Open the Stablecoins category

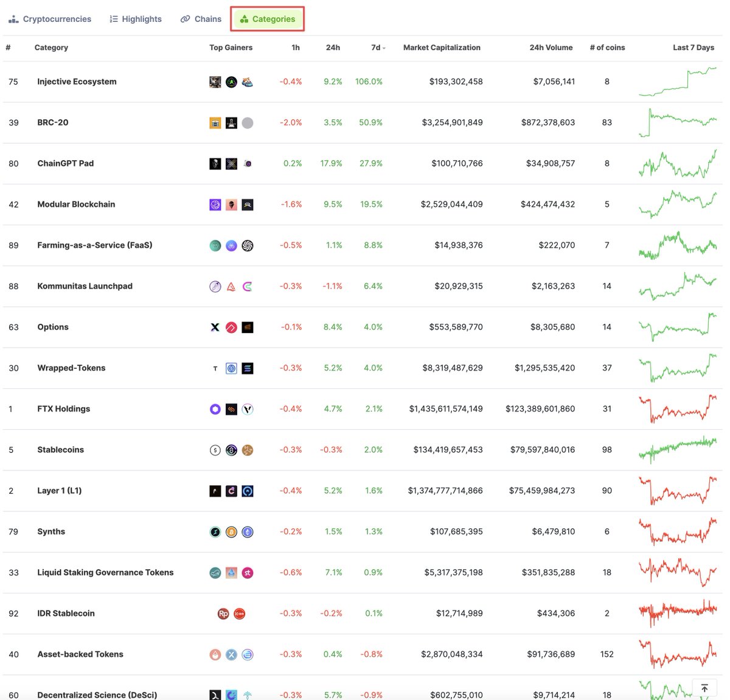coord(61,450)
